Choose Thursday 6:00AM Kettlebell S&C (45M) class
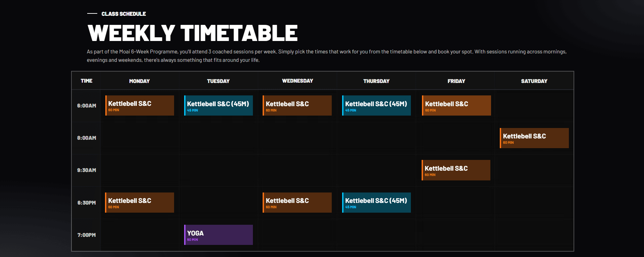The width and height of the screenshot is (644, 257). 376,105
